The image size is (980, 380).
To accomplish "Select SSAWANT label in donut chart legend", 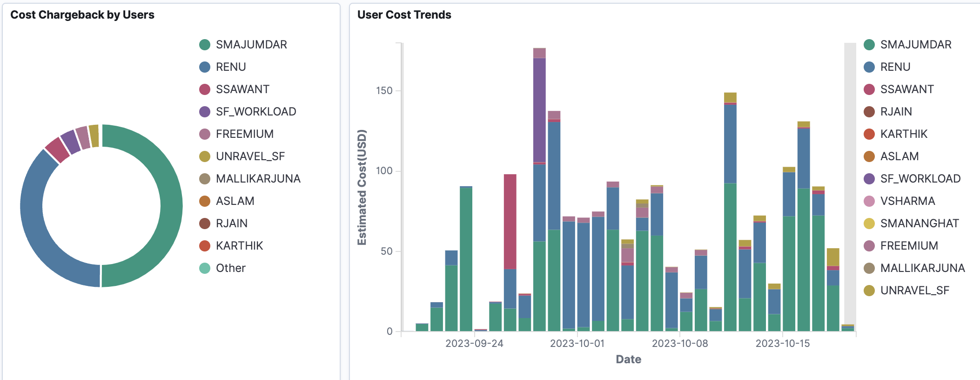I will coord(242,89).
